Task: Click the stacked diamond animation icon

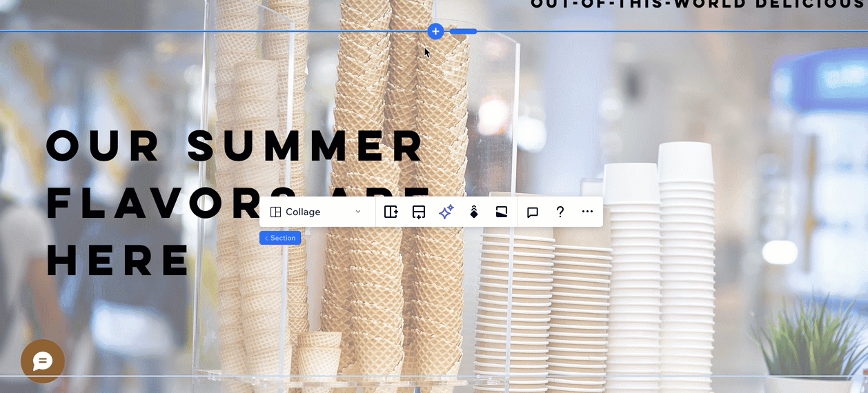Action: click(x=474, y=212)
